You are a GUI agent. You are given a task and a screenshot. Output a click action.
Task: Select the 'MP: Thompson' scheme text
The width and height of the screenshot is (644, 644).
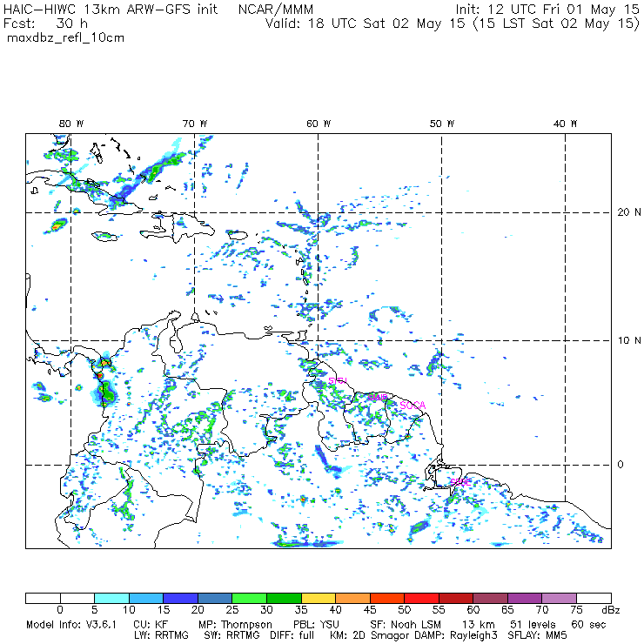coord(235,625)
